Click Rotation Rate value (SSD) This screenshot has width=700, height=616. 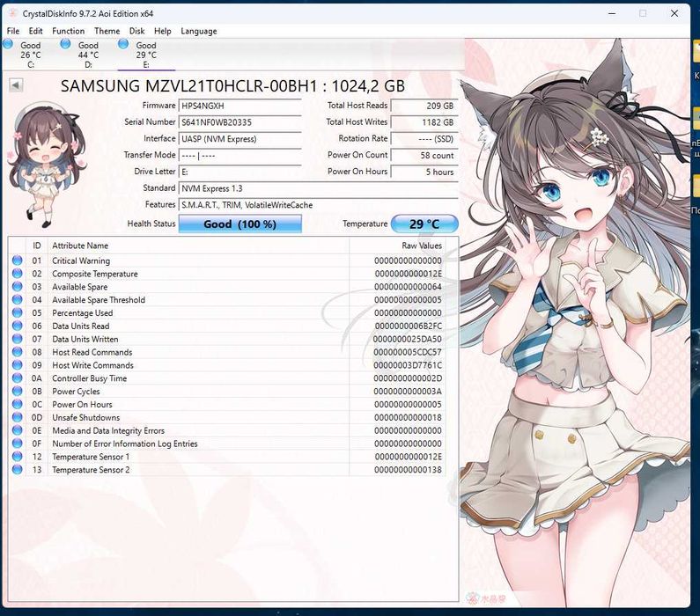point(424,139)
